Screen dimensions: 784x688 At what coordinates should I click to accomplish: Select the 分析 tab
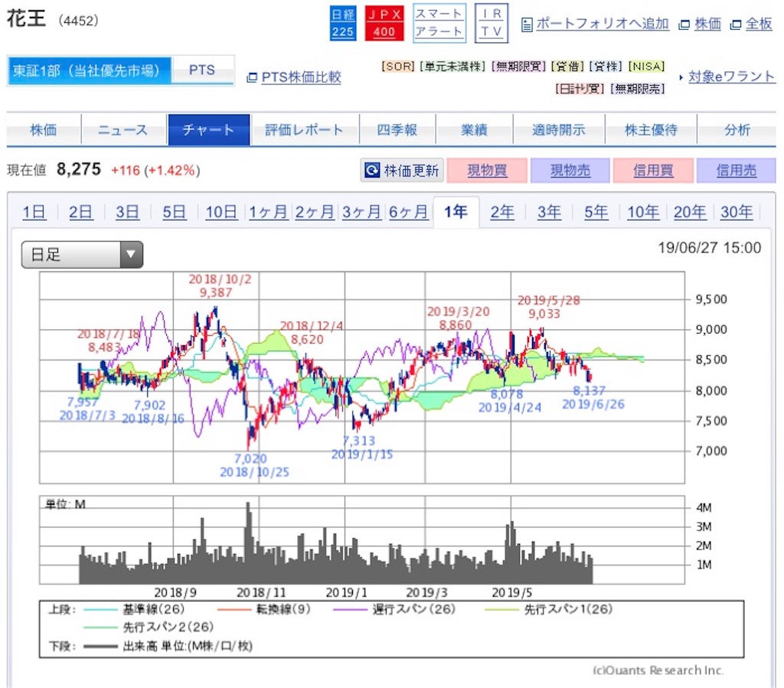pyautogui.click(x=737, y=130)
